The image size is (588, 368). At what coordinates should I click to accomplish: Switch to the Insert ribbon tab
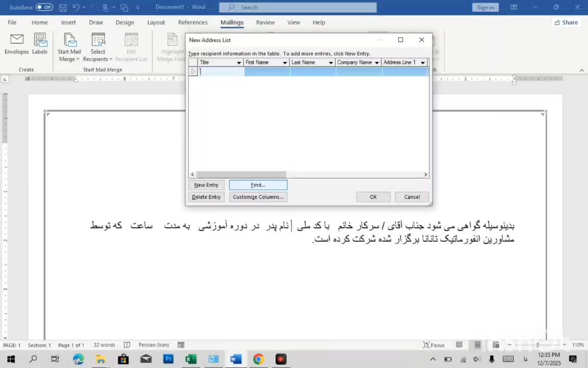[68, 22]
